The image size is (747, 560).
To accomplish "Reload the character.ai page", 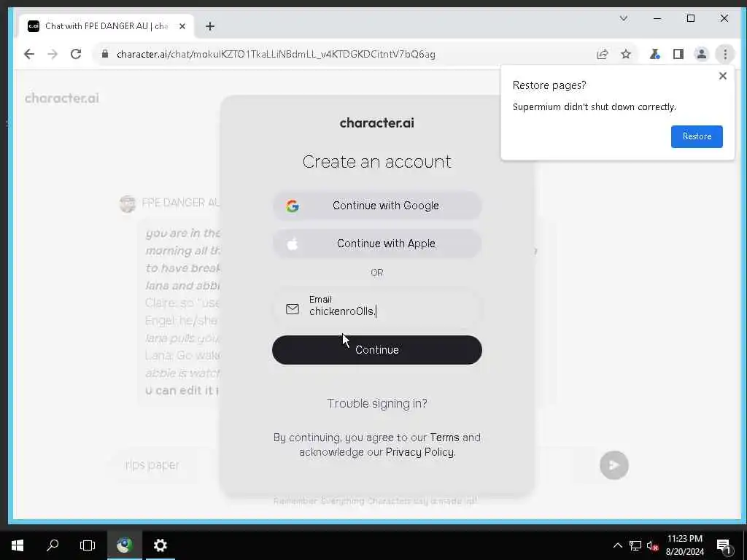I will [76, 54].
